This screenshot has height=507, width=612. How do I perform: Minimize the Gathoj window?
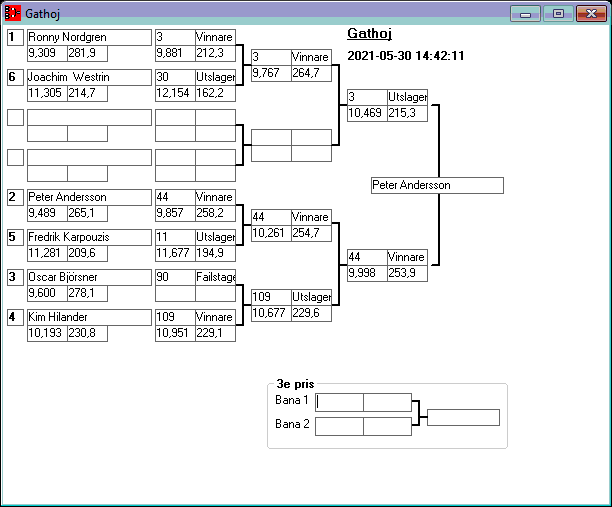point(525,14)
